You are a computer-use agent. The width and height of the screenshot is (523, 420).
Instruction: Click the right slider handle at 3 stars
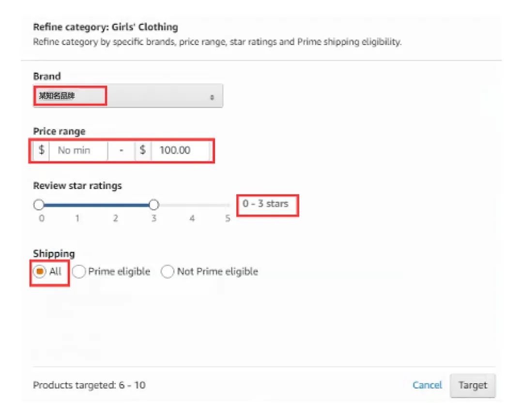coord(154,205)
